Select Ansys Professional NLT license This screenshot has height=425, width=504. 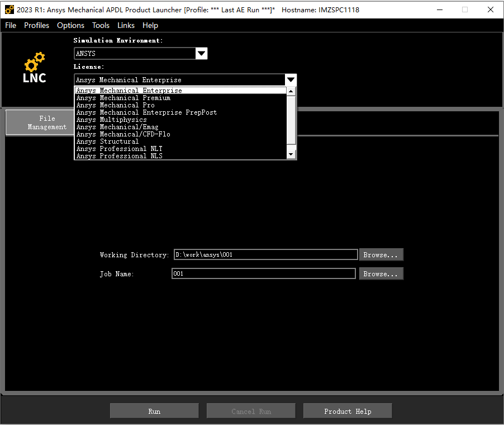point(180,149)
